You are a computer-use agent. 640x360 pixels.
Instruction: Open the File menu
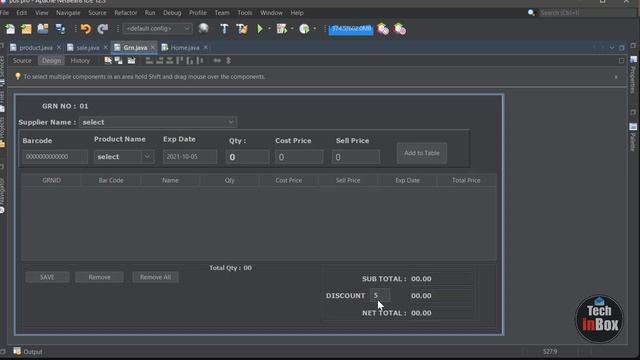click(x=4, y=13)
